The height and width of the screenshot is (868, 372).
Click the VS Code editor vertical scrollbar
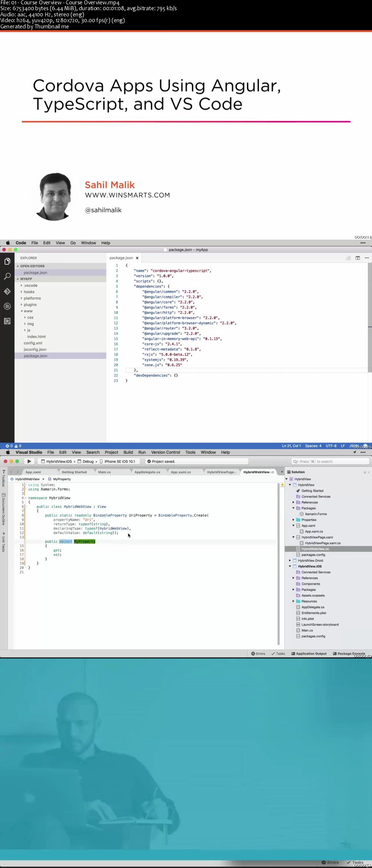tap(370, 317)
